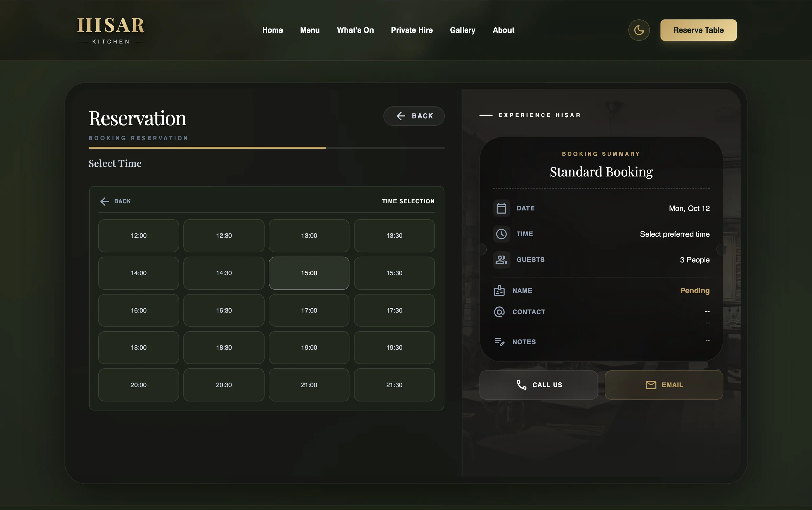Click the people icon beside GUESTS

coord(501,260)
